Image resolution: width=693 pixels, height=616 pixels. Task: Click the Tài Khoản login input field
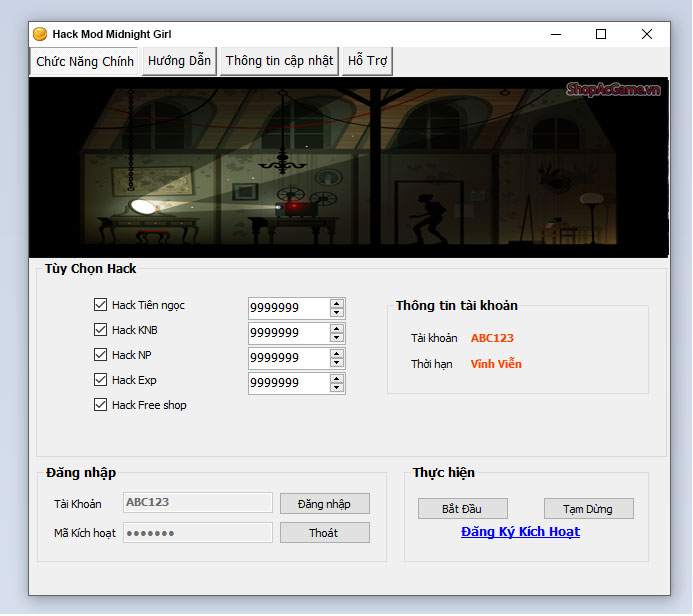coord(198,503)
